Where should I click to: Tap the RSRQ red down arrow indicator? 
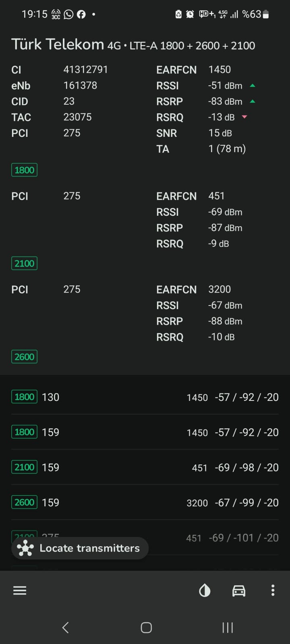click(244, 117)
